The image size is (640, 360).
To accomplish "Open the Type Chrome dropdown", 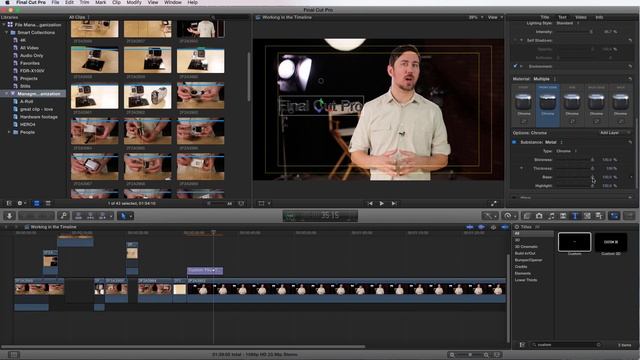I will pyautogui.click(x=566, y=151).
